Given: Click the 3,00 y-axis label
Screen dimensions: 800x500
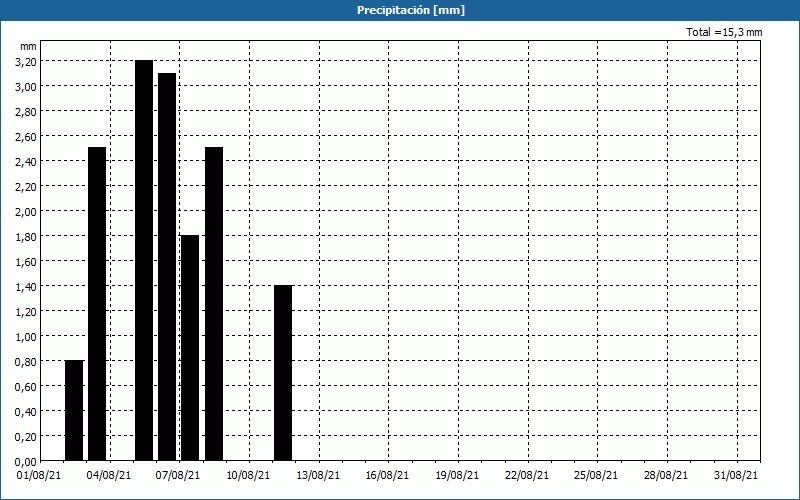Looking at the screenshot, I should [26, 87].
